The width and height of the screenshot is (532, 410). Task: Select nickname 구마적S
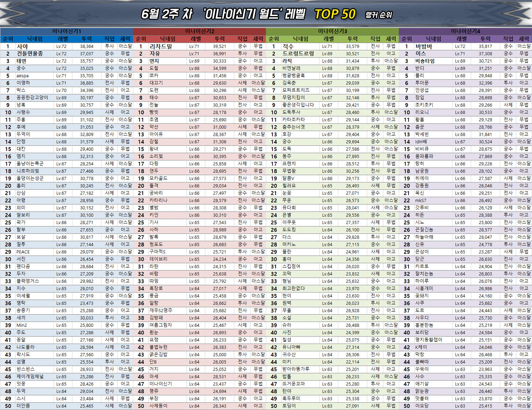point(157,252)
